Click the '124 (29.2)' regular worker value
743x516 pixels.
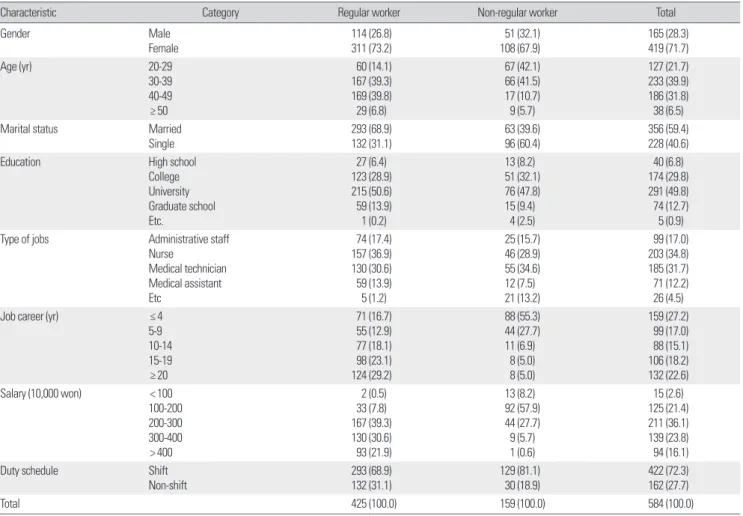[372, 375]
